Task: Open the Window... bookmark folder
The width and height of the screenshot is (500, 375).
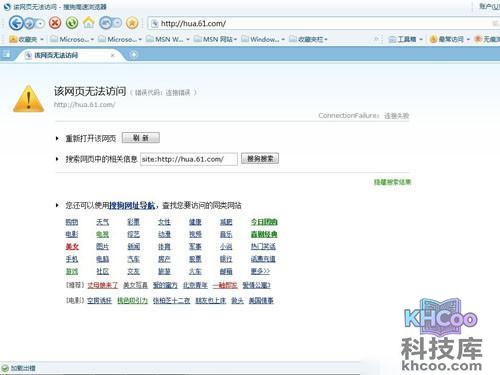Action: 263,39
